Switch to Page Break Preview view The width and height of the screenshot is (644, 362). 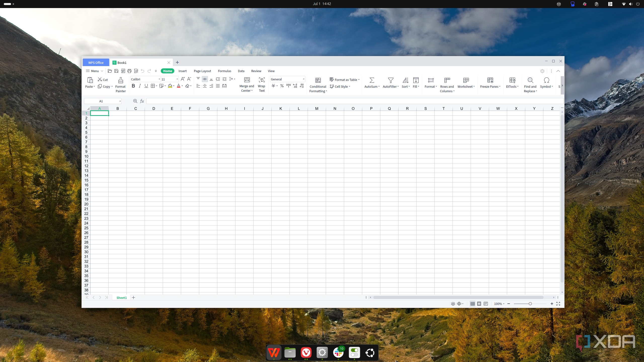(x=486, y=304)
